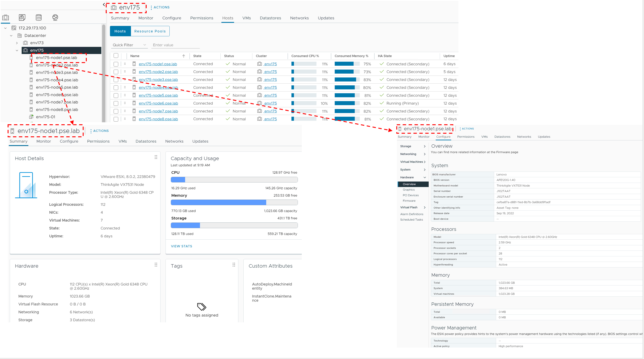Open the Quick Filter dropdown
The height and width of the screenshot is (359, 644).
coord(129,45)
